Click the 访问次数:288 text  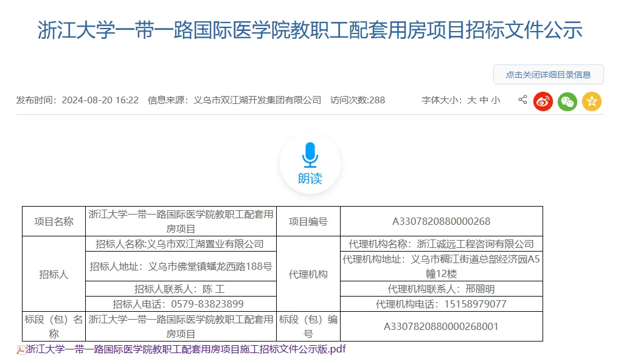pos(358,100)
